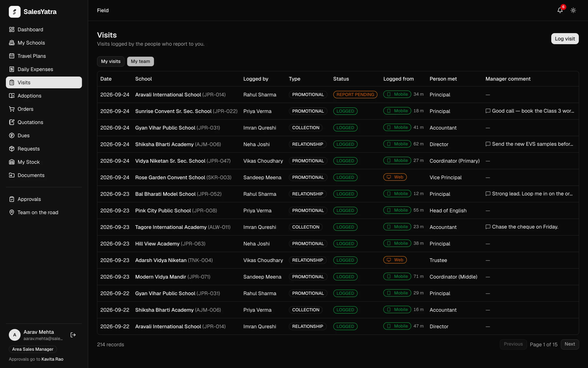Screen dimensions: 588x368
Task: Open comment icon on Sunrise Convent row
Action: (488, 111)
